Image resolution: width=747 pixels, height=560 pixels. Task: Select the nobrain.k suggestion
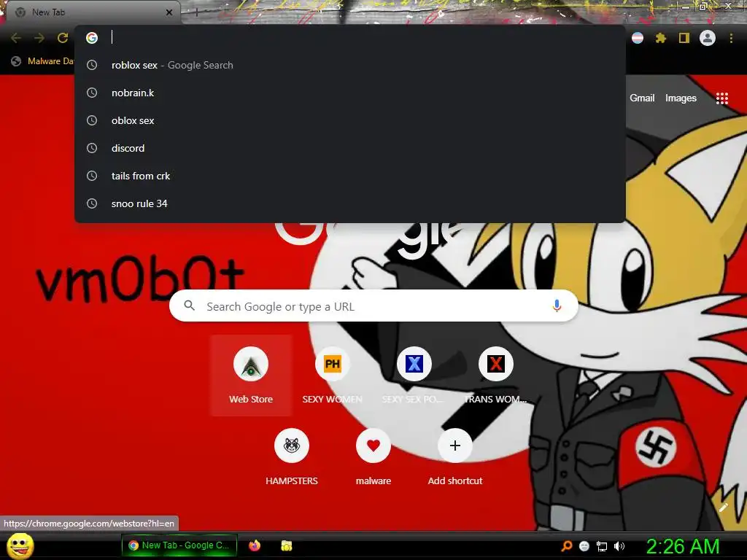(x=350, y=93)
